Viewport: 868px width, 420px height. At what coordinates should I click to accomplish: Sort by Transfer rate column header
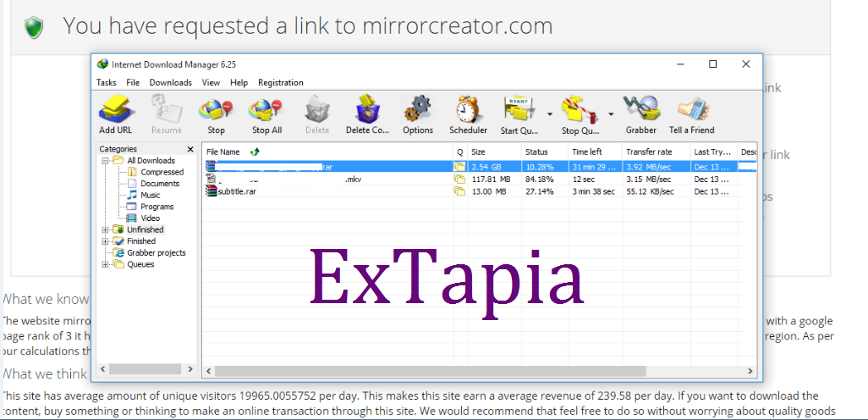pyautogui.click(x=656, y=152)
